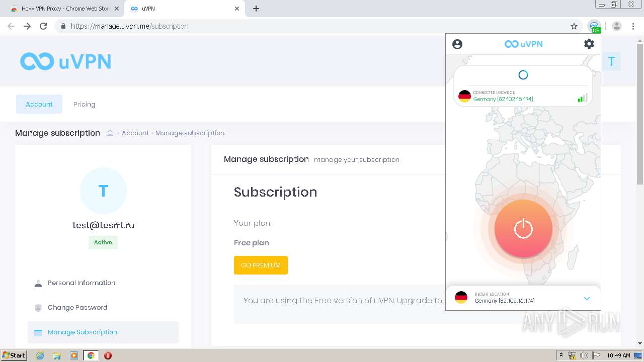Click the test@tesrrt.ru email text
This screenshot has height=362, width=644.
[x=103, y=225]
